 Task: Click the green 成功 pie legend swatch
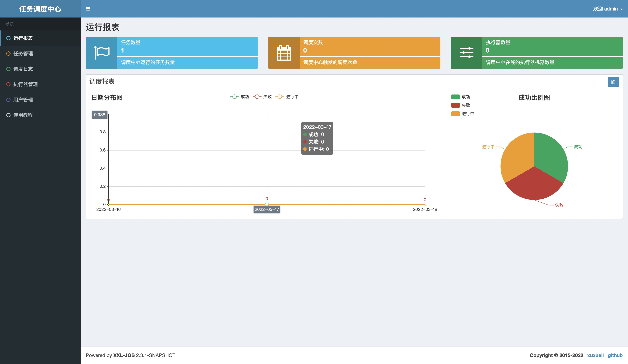pyautogui.click(x=455, y=97)
